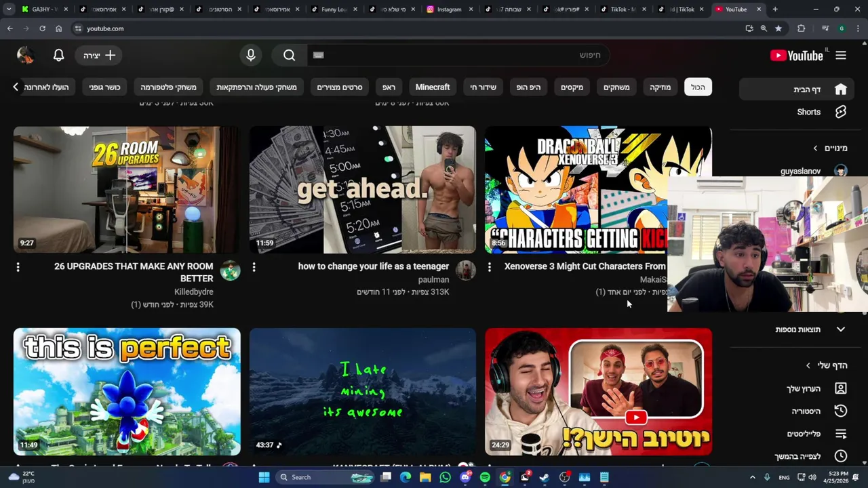Image resolution: width=868 pixels, height=488 pixels.
Task: Open the paulman channel name link
Action: pos(434,279)
